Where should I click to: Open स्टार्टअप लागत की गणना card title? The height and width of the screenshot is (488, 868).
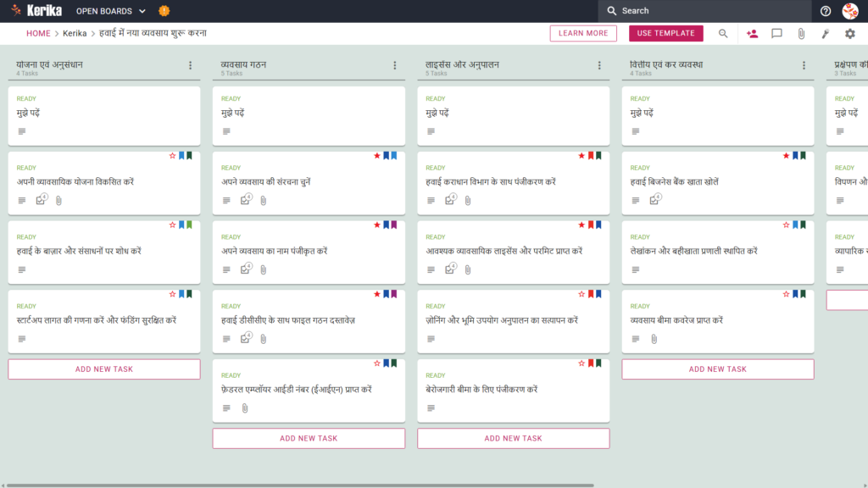pyautogui.click(x=97, y=319)
